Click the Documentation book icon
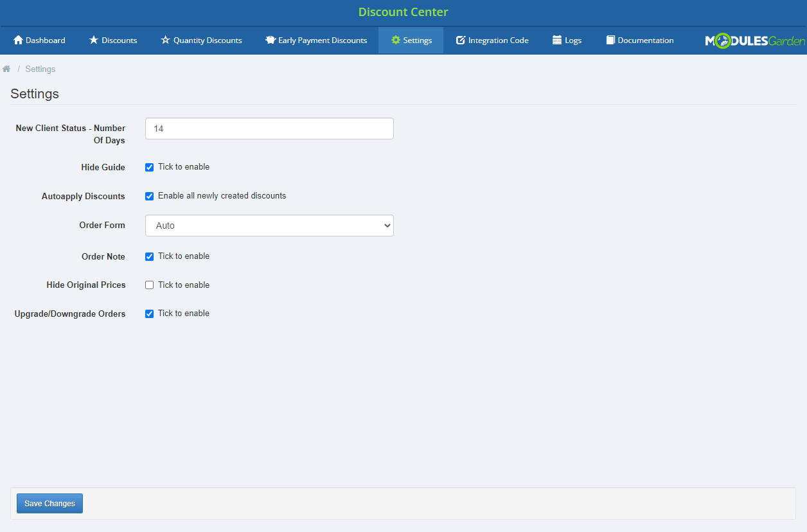807x532 pixels. coord(610,40)
